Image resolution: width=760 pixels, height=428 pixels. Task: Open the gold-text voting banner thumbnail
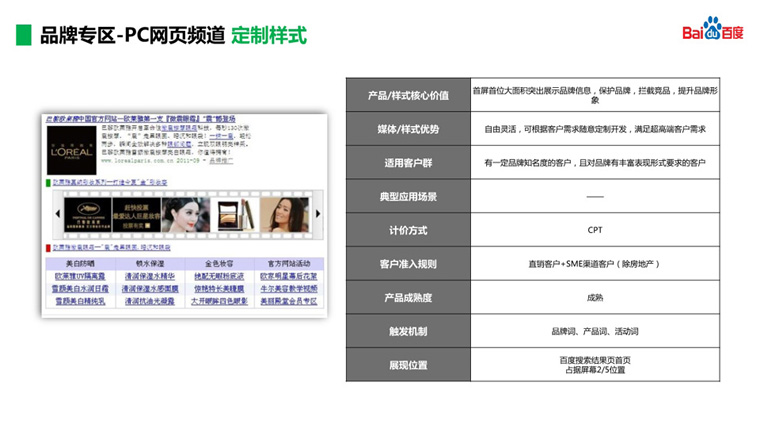[x=136, y=214]
